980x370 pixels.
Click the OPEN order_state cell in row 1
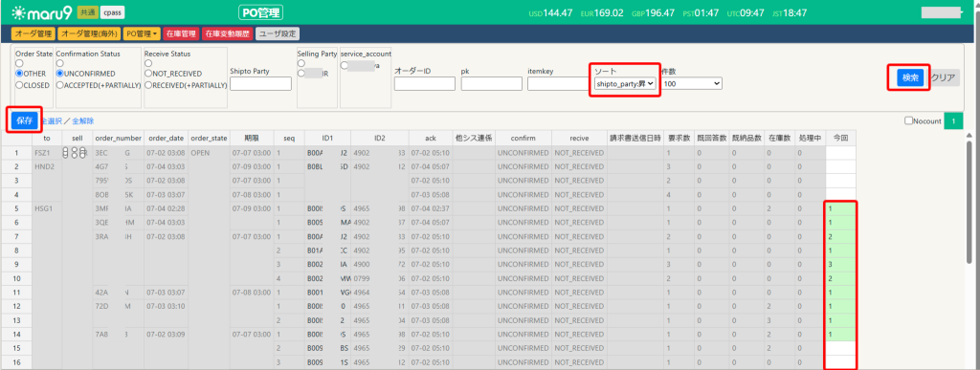click(x=208, y=153)
